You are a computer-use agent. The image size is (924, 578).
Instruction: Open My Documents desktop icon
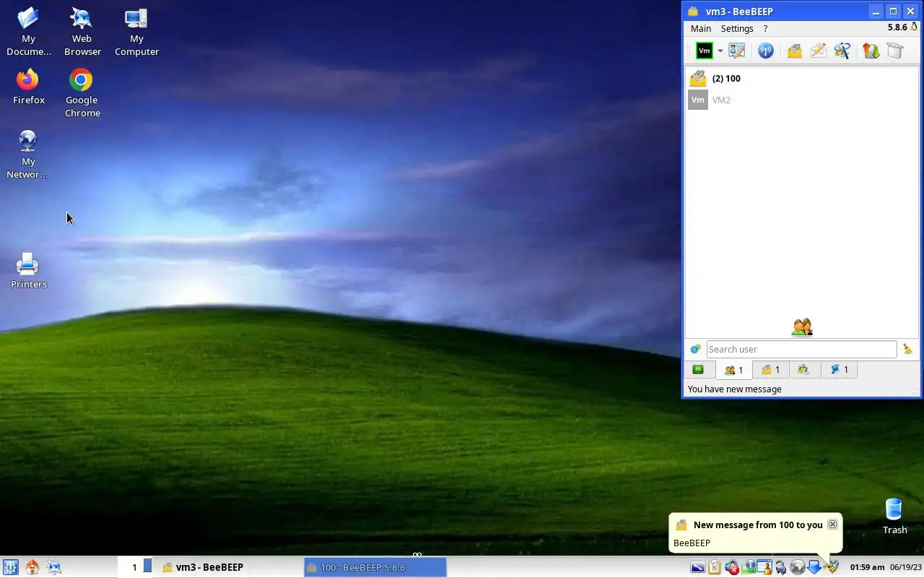[29, 32]
